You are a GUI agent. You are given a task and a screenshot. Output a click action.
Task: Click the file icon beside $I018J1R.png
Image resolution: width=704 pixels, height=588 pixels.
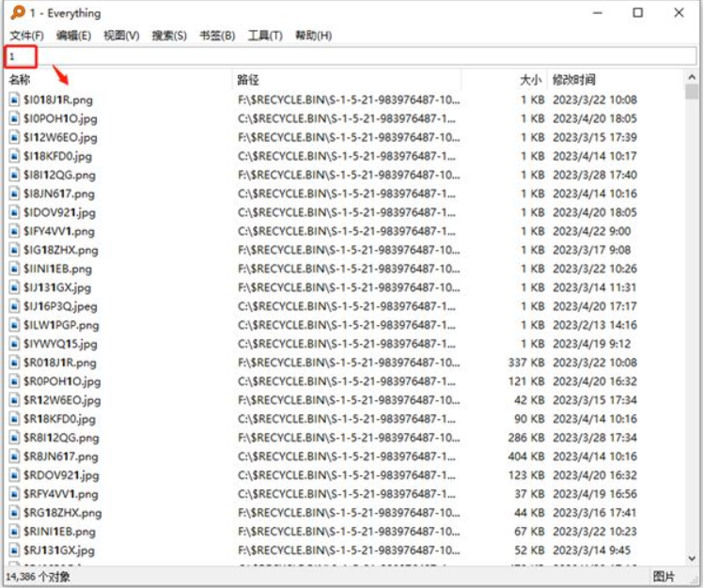tap(14, 100)
